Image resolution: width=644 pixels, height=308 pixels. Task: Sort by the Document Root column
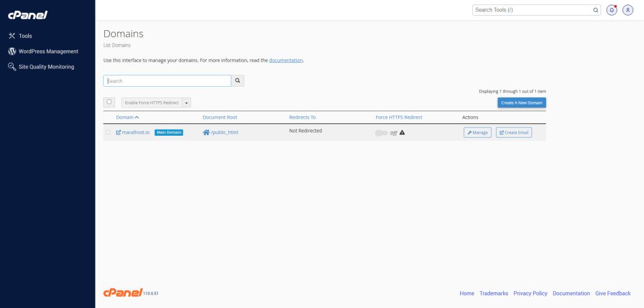[x=219, y=118]
